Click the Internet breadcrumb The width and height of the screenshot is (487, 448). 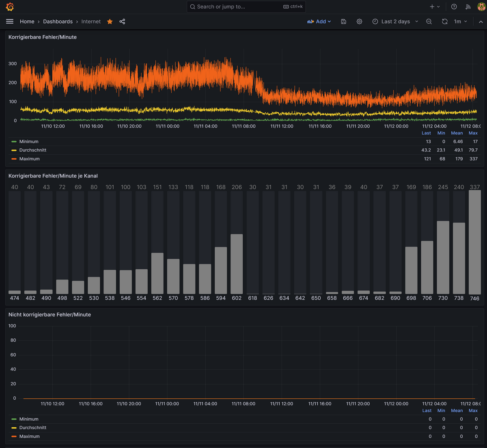tap(91, 22)
